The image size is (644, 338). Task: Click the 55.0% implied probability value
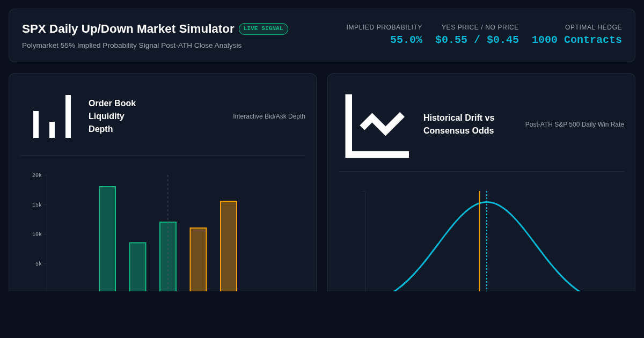[406, 40]
